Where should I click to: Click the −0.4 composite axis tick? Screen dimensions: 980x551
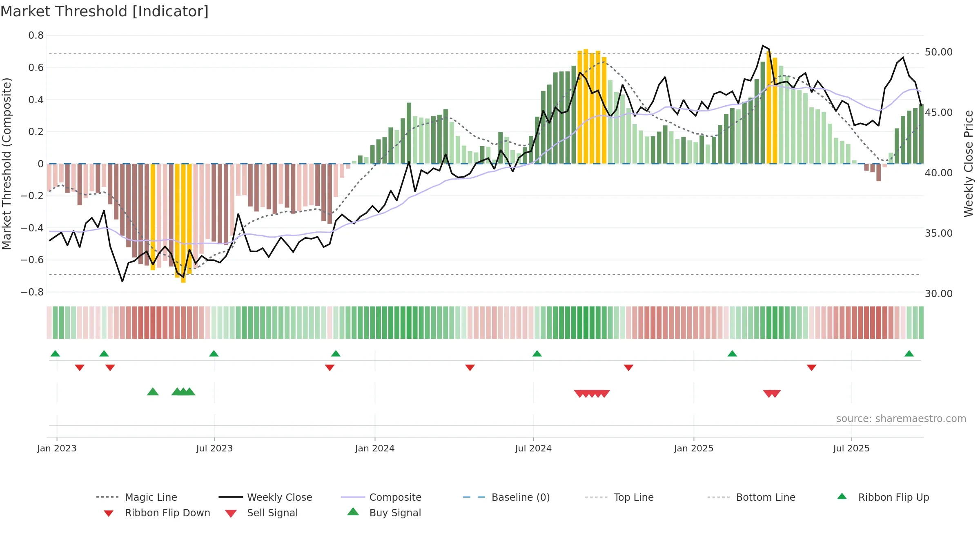coord(32,228)
